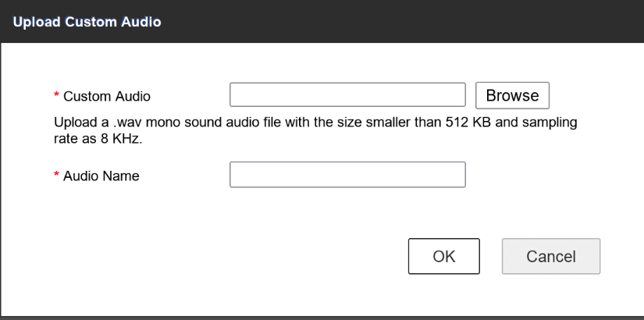Click "mono sound audio file" hint text
644x320 pixels.
(x=211, y=123)
